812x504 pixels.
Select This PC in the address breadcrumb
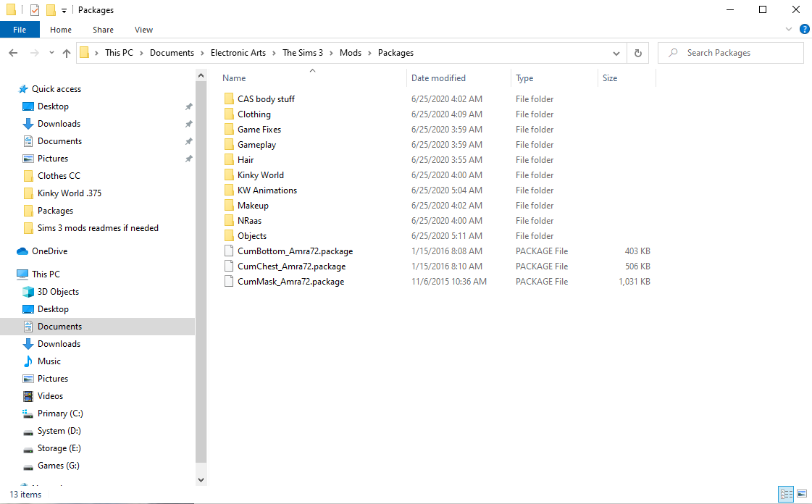119,53
